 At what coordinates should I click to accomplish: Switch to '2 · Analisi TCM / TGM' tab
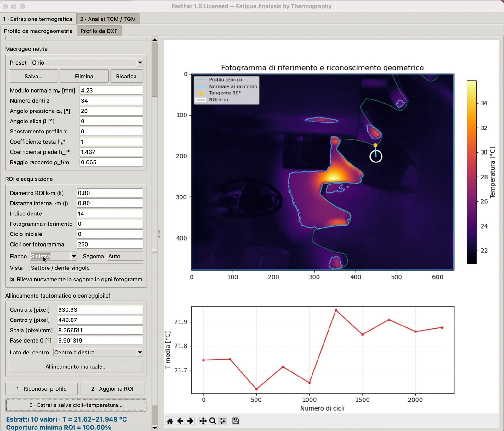pyautogui.click(x=108, y=19)
